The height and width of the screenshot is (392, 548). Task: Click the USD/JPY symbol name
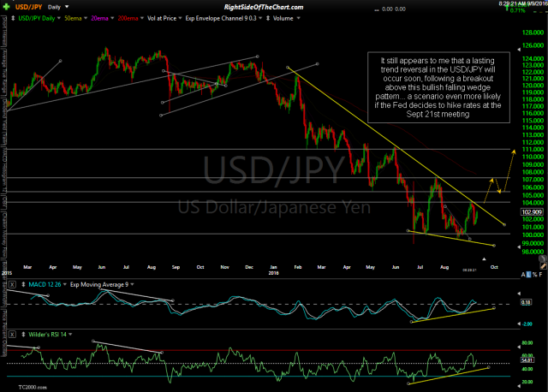(28, 7)
